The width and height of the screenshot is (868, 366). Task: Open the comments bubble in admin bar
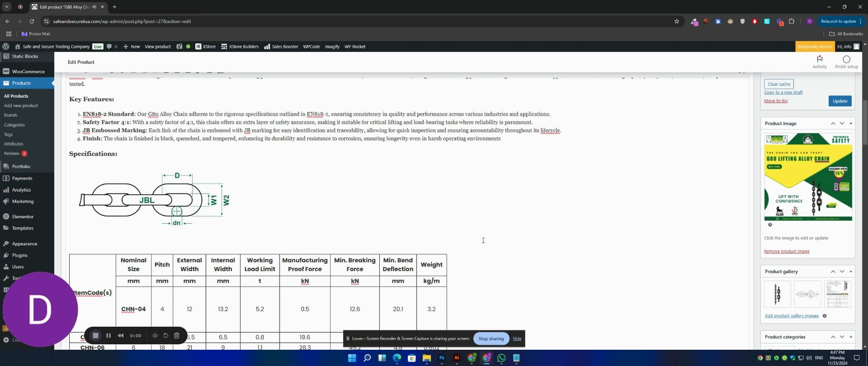[112, 46]
